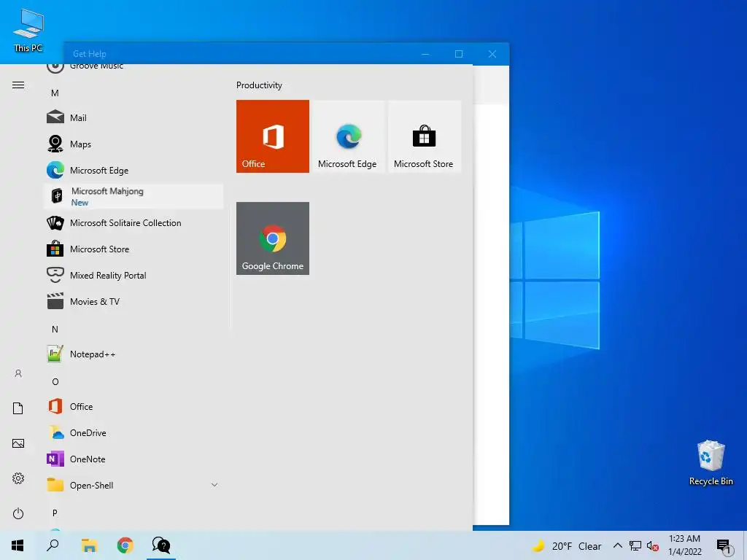Click the Get Help taskbar icon
The height and width of the screenshot is (560, 747).
click(x=161, y=545)
